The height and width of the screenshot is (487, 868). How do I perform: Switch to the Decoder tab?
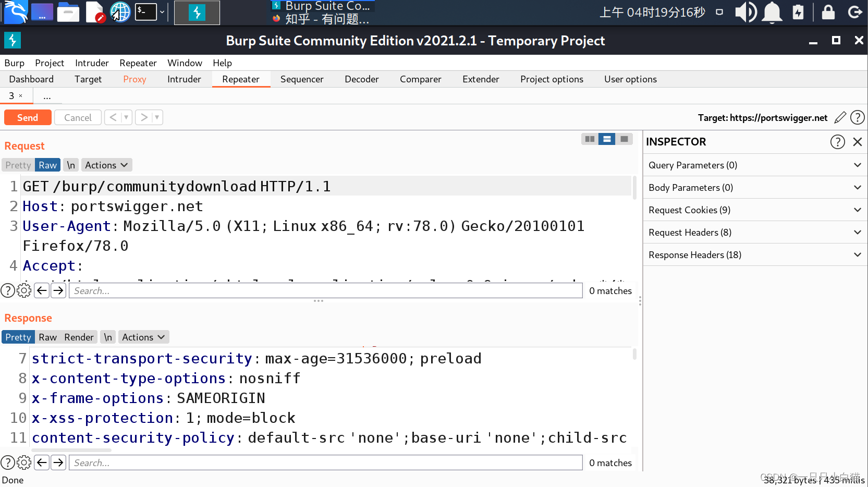362,79
